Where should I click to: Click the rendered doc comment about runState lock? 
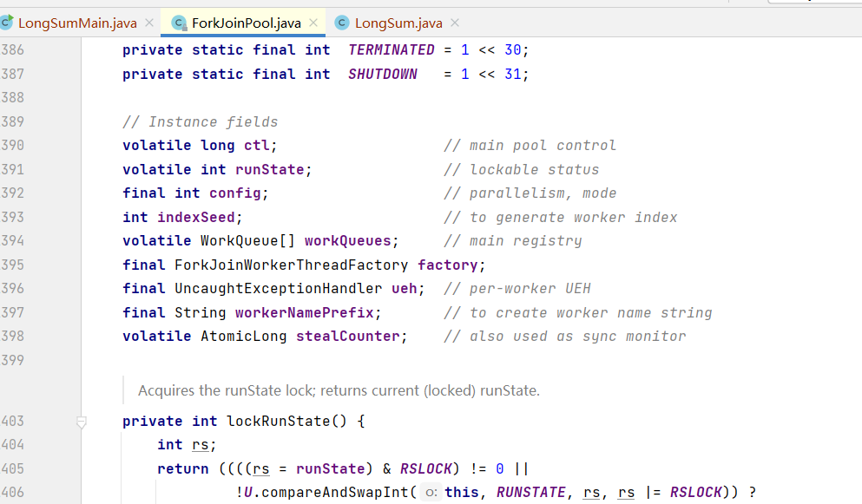click(x=339, y=390)
